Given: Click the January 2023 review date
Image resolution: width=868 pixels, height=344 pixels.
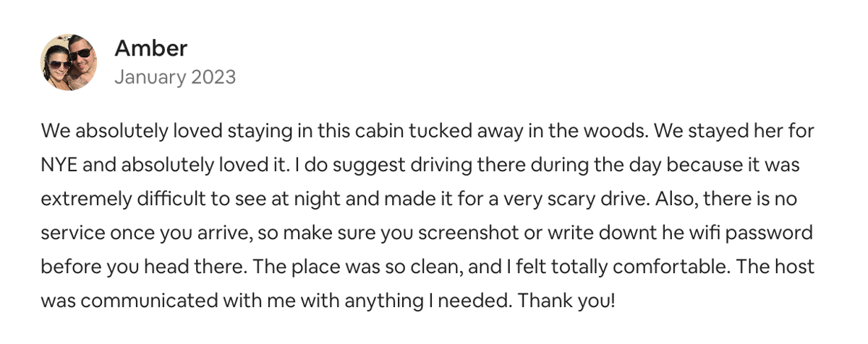Looking at the screenshot, I should click(174, 77).
